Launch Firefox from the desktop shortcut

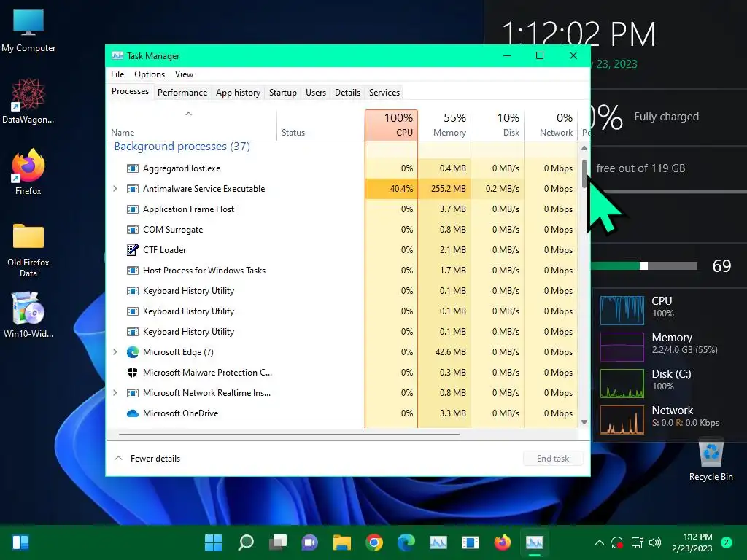[x=28, y=171]
